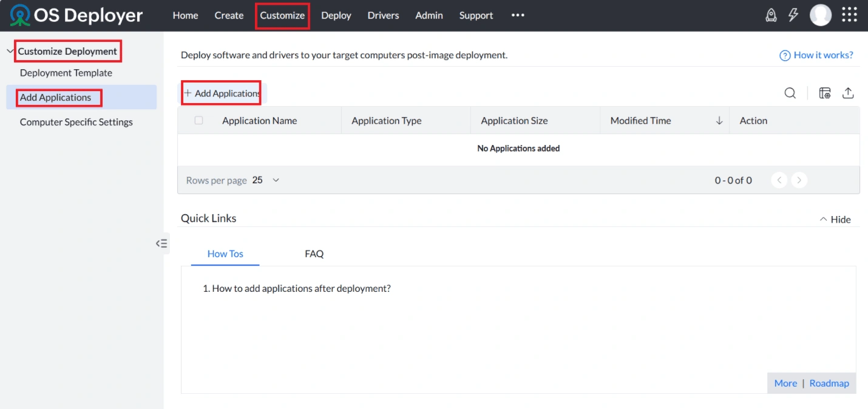Open Computer Specific Settings in sidebar
The image size is (868, 409).
click(76, 122)
